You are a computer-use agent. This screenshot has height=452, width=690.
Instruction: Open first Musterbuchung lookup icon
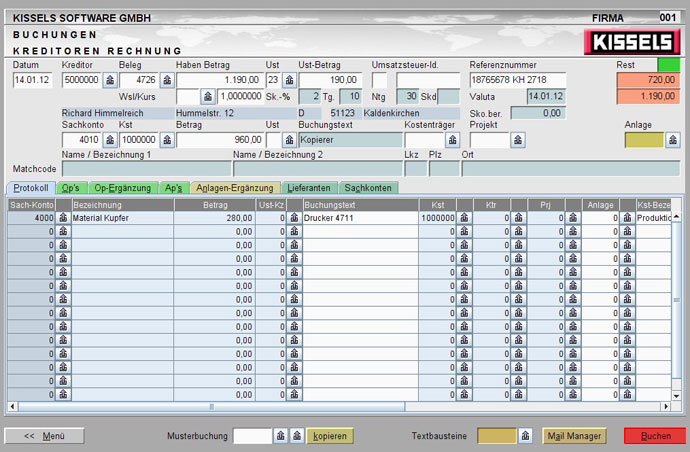tap(281, 436)
